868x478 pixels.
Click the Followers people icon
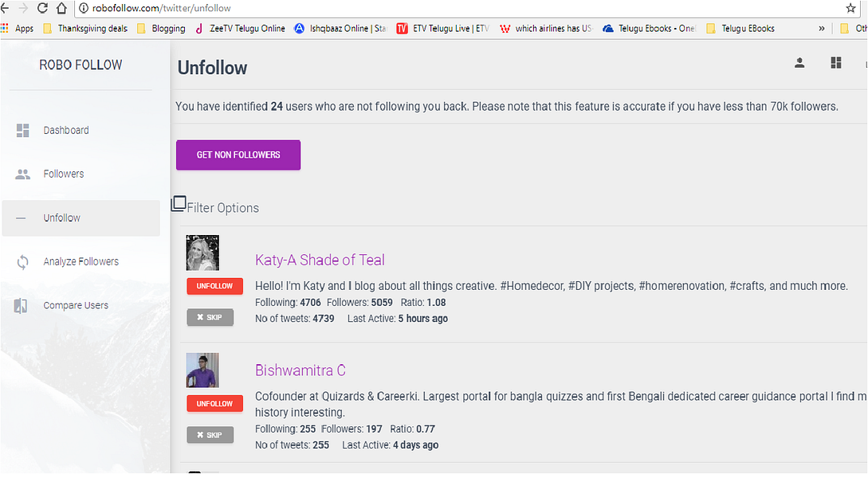22,174
